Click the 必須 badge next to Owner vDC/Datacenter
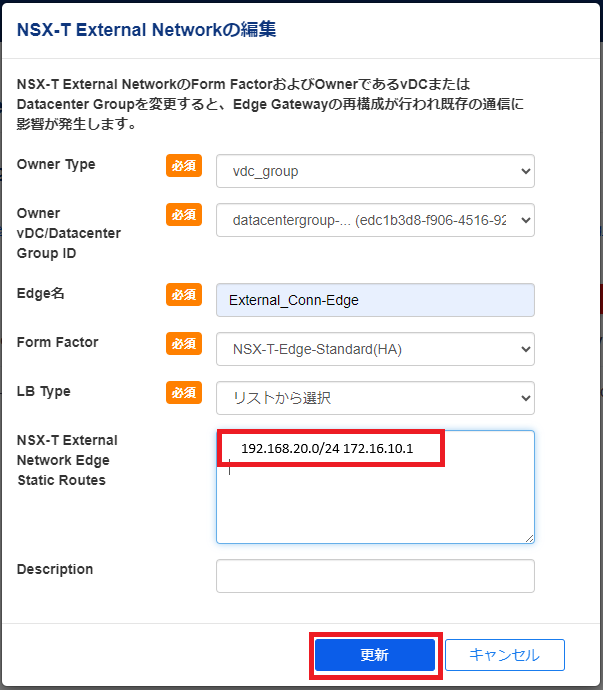This screenshot has height=690, width=603. tap(184, 214)
